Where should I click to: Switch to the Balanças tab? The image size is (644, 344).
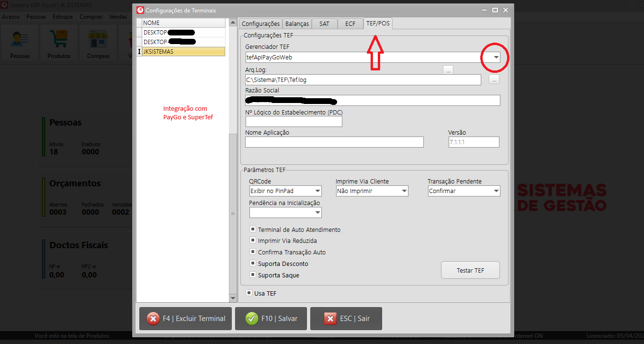(297, 23)
